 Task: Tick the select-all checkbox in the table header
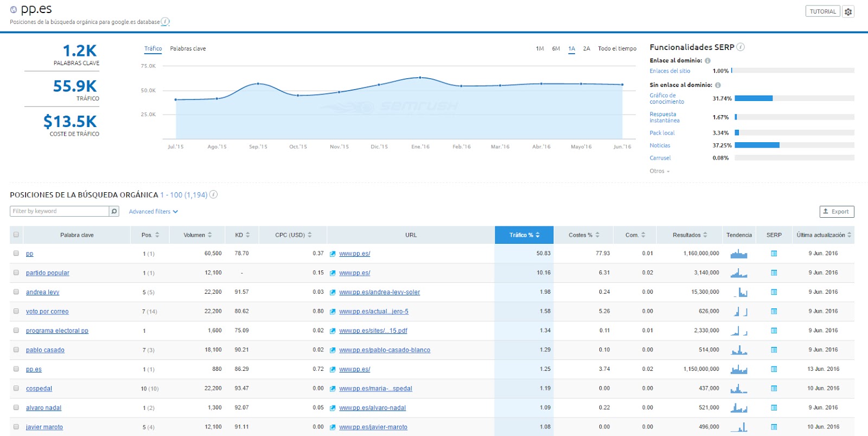16,235
